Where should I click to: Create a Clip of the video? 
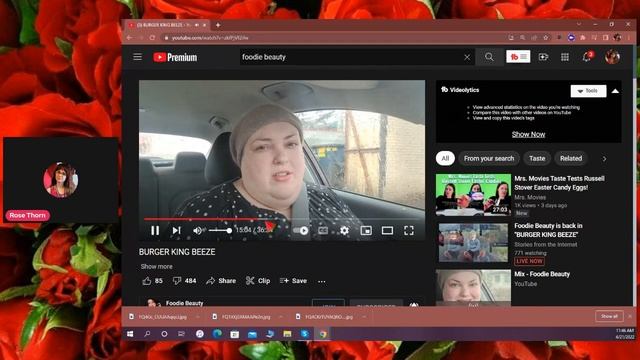pos(258,281)
